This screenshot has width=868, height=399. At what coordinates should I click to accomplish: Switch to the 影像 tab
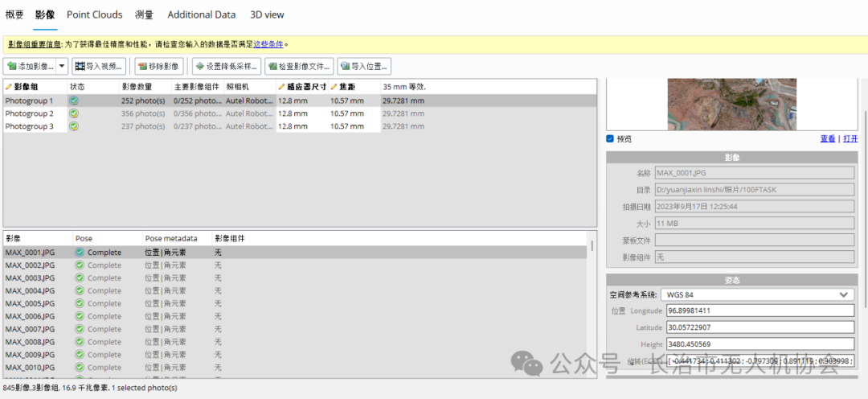click(x=45, y=15)
